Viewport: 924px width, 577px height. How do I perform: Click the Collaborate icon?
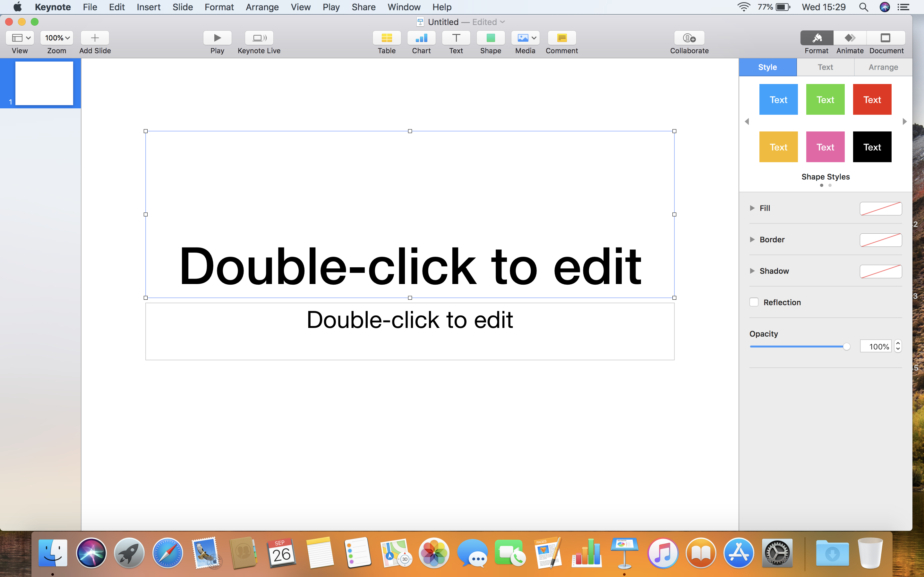(x=689, y=38)
